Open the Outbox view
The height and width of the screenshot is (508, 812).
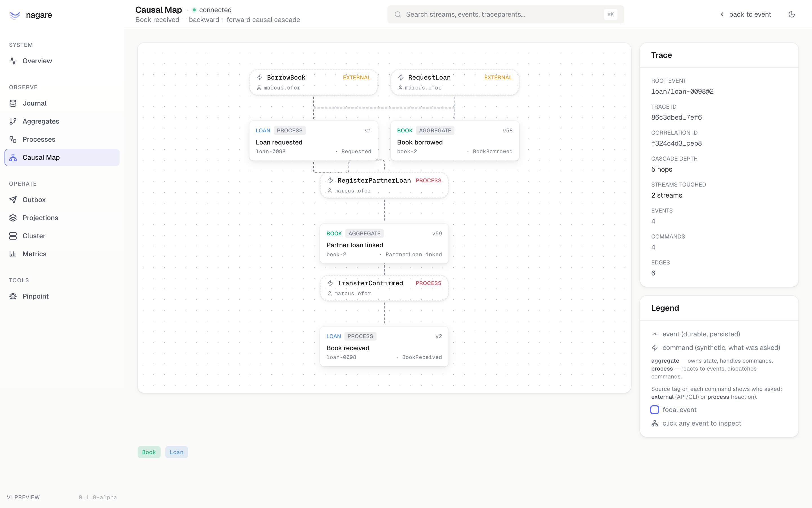coord(62,200)
